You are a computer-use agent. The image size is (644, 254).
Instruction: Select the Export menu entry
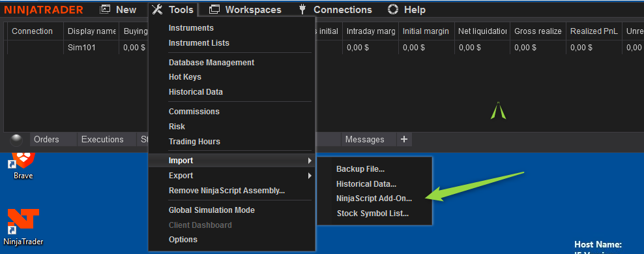[x=231, y=176]
